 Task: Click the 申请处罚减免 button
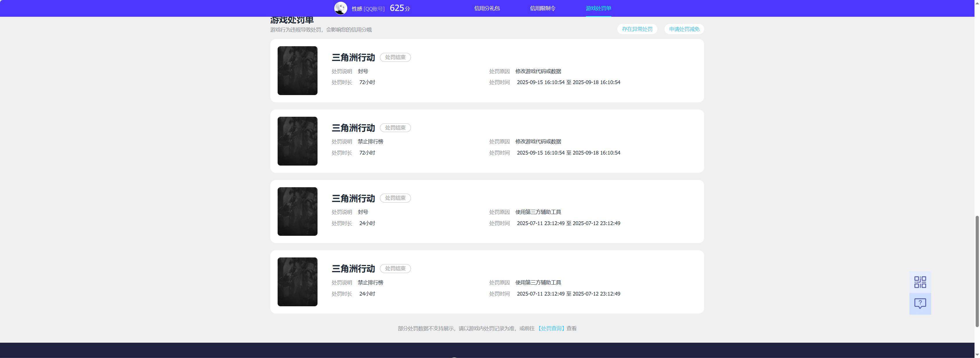(x=684, y=29)
